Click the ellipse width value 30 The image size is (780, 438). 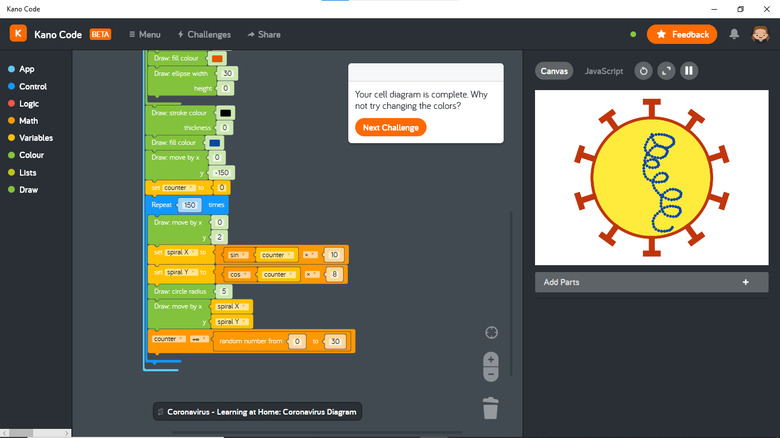(227, 74)
